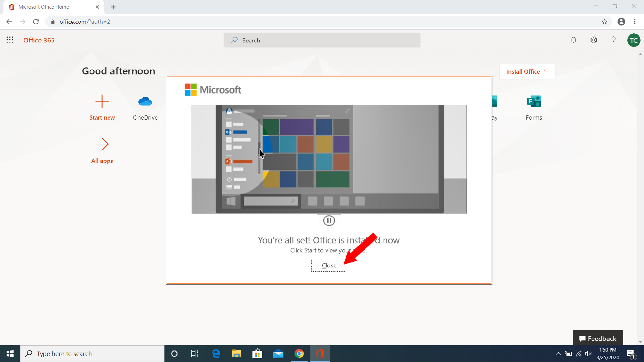Open the Forms app
Image resolution: width=644 pixels, height=362 pixels.
click(534, 102)
